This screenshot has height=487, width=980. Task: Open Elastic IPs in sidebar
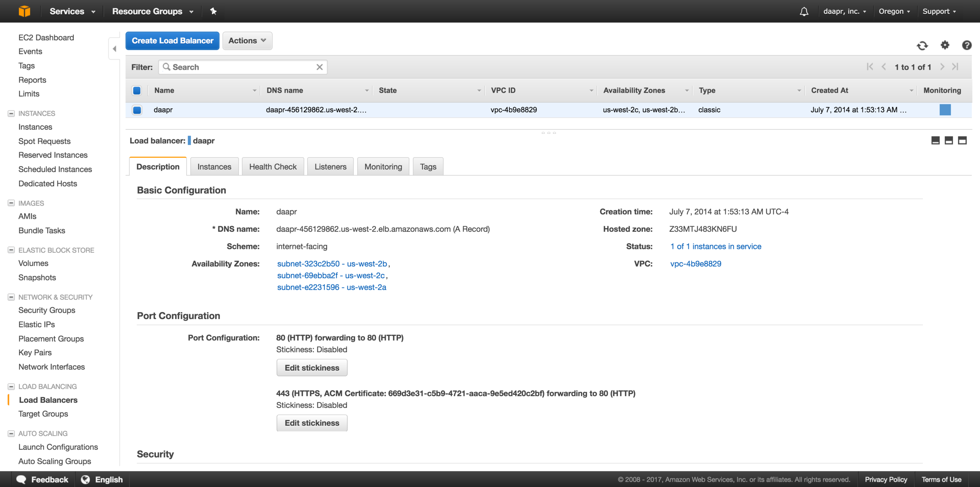[x=36, y=325]
